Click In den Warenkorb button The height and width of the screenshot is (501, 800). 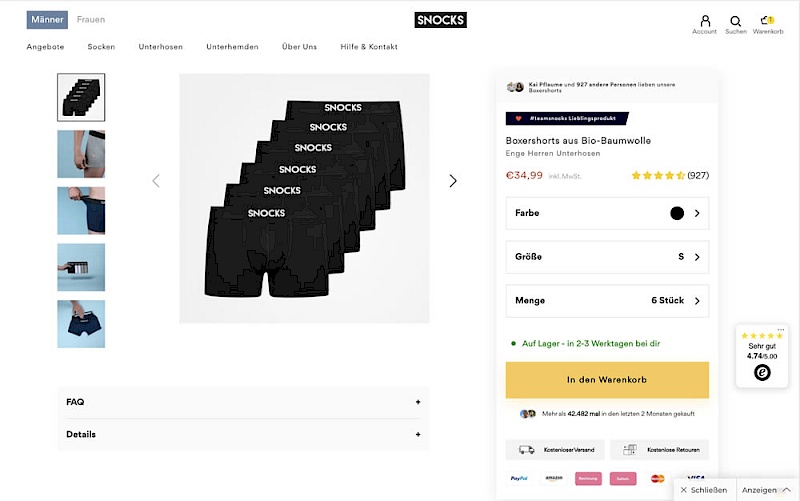point(607,380)
